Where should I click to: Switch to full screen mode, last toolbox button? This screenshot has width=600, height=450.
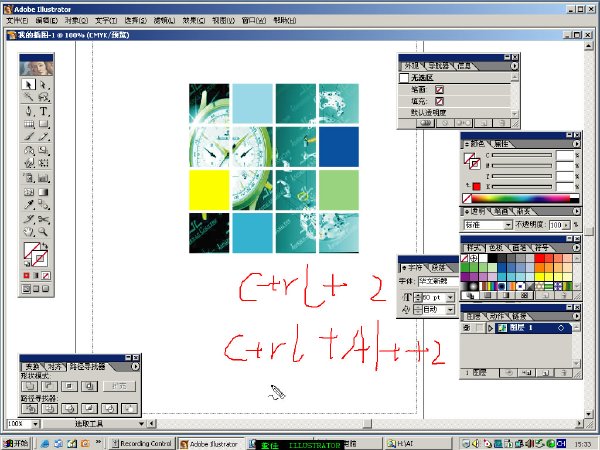point(46,289)
